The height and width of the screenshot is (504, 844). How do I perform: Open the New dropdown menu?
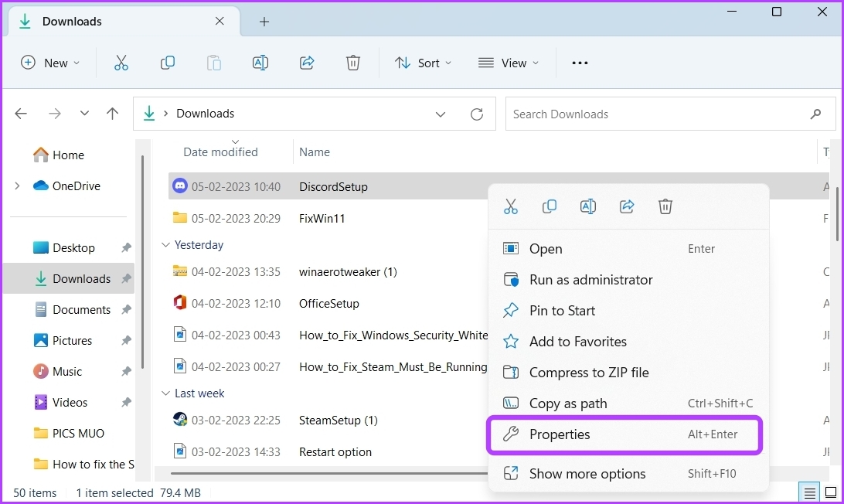(x=50, y=63)
